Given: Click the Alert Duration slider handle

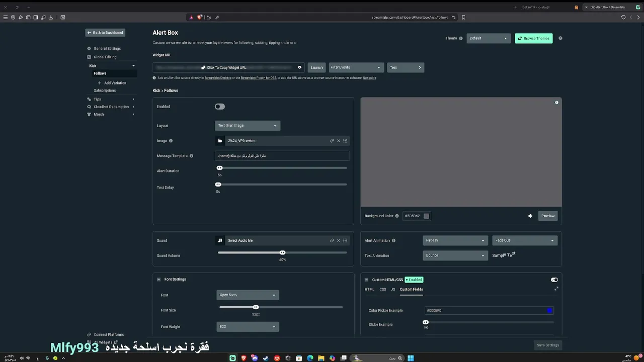Looking at the screenshot, I should [219, 168].
